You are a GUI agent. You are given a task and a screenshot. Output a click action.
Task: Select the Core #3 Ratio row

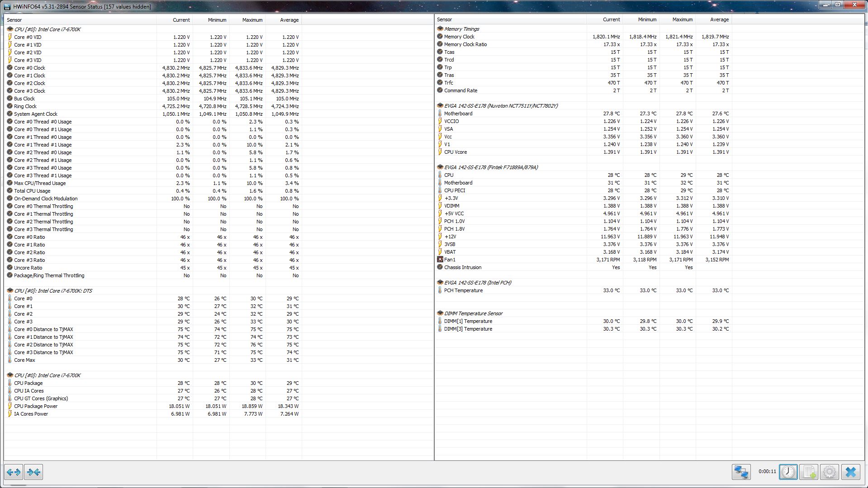(153, 260)
